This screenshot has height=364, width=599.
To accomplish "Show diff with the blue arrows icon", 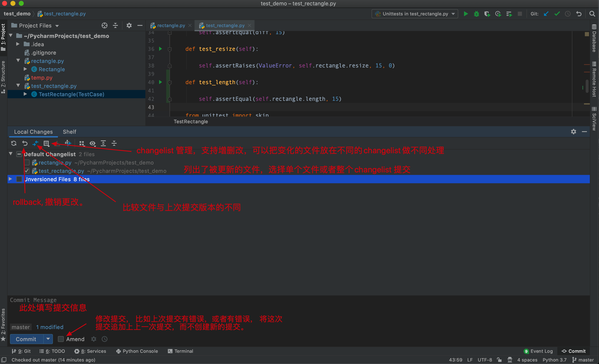I will [x=35, y=143].
